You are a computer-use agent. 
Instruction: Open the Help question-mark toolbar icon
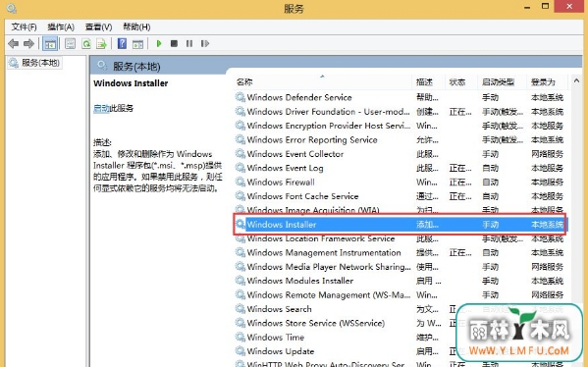point(122,44)
